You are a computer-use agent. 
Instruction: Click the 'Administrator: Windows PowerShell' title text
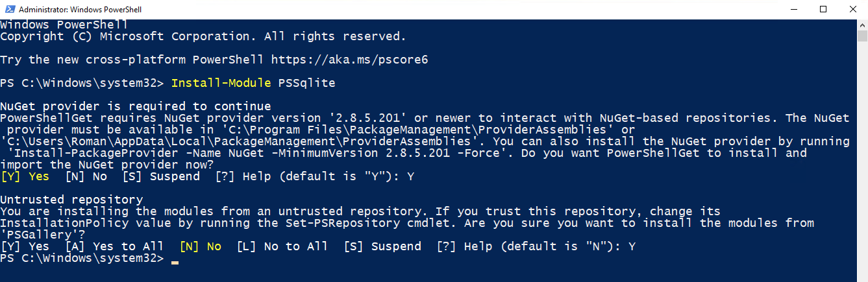coord(80,10)
